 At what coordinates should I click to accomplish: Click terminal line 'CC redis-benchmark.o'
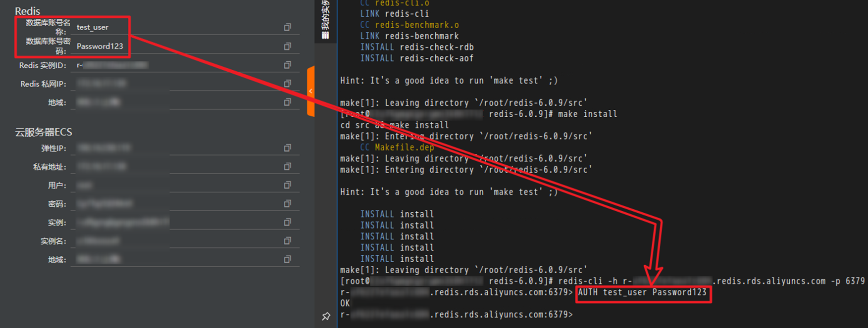pos(409,25)
